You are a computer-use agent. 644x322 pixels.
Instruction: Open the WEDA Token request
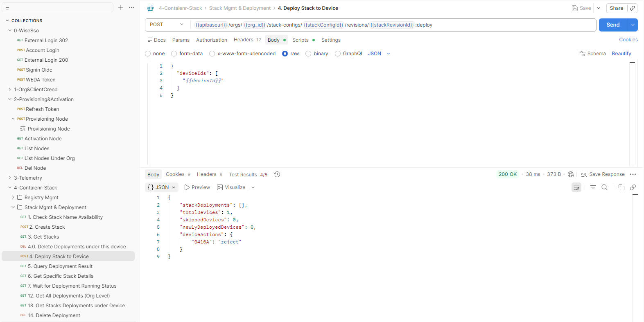click(x=41, y=80)
